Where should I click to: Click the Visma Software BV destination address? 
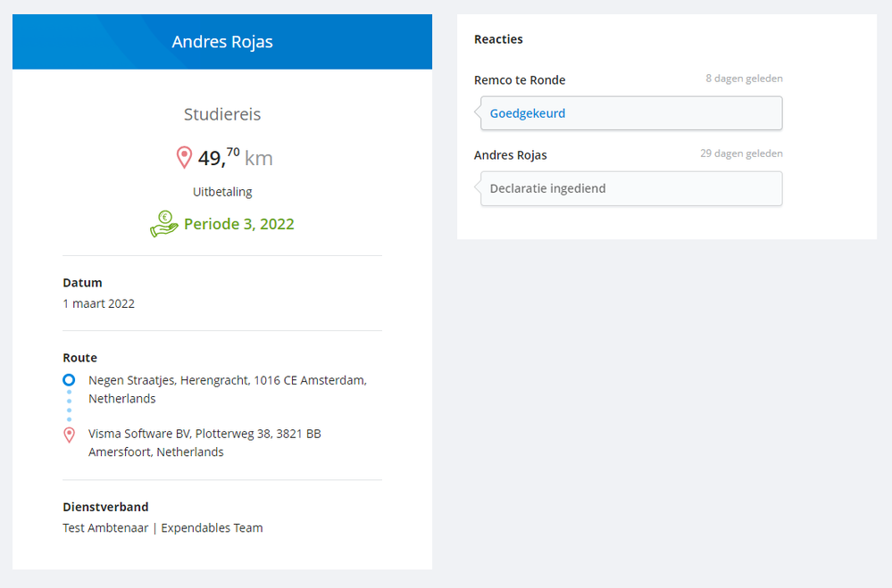coord(204,443)
